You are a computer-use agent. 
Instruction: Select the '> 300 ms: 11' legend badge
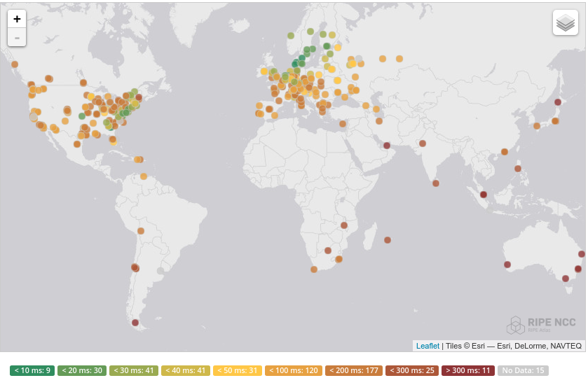tap(468, 370)
